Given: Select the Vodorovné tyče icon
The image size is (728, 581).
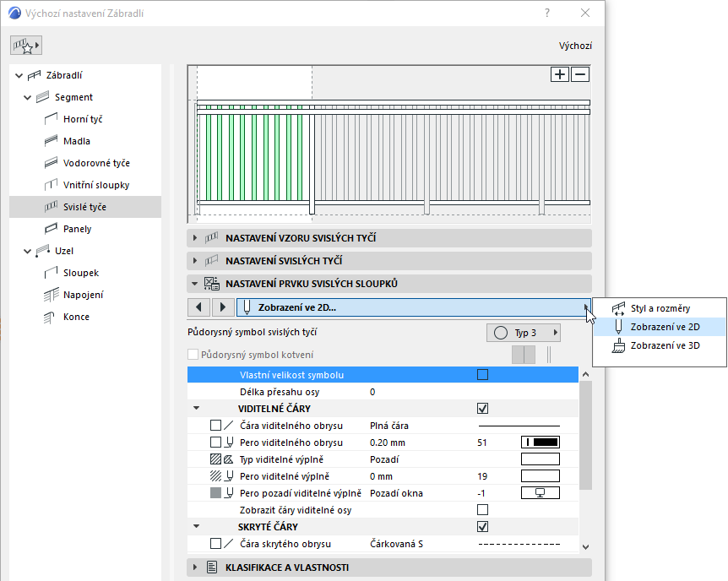Looking at the screenshot, I should tap(51, 163).
